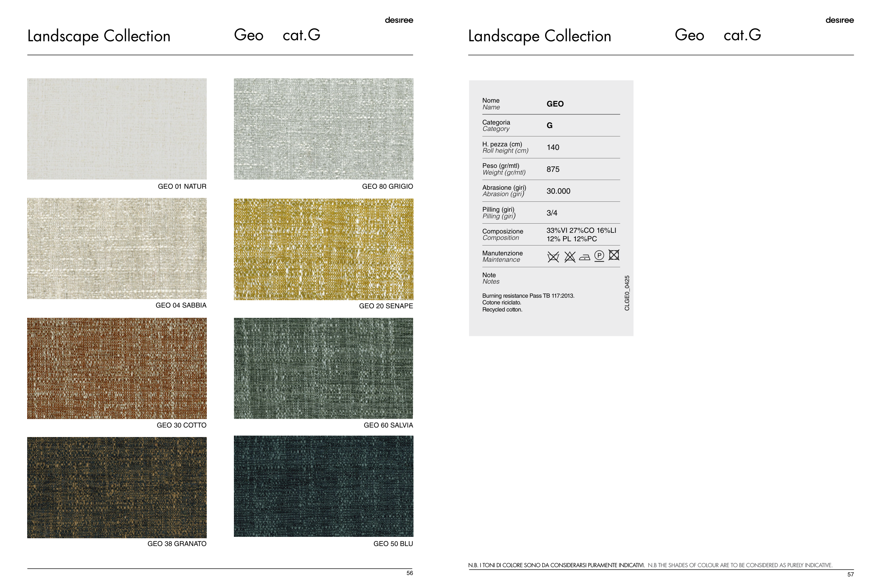
Task: Select the GEO 01 NATUR fabric swatch
Action: [x=117, y=129]
